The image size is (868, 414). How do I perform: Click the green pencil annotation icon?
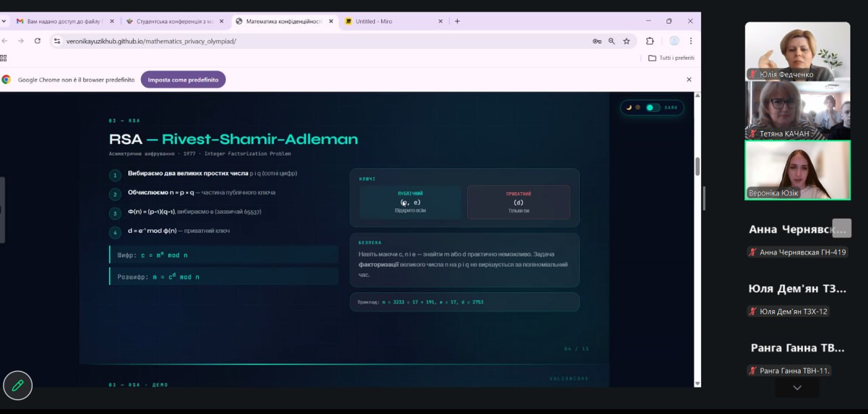click(x=18, y=385)
